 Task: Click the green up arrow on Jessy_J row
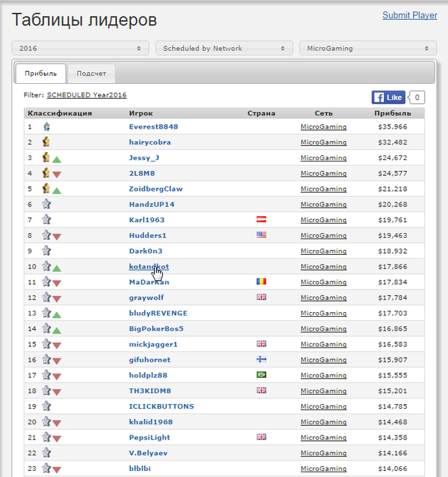(57, 159)
